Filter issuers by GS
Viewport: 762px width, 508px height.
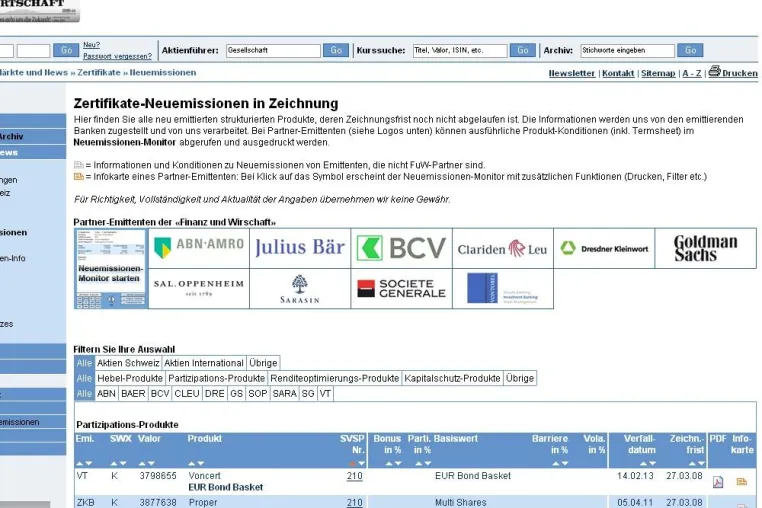pos(236,394)
